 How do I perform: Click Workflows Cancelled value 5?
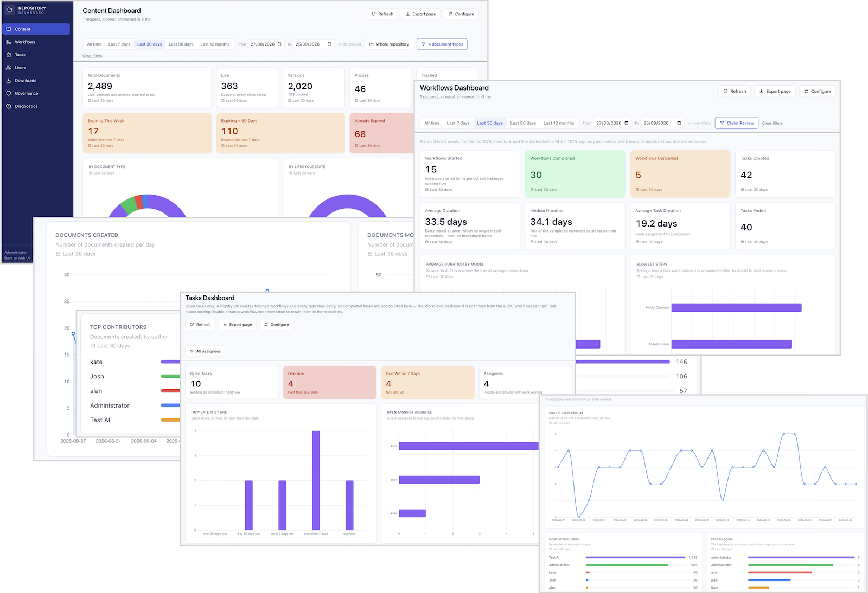[639, 175]
